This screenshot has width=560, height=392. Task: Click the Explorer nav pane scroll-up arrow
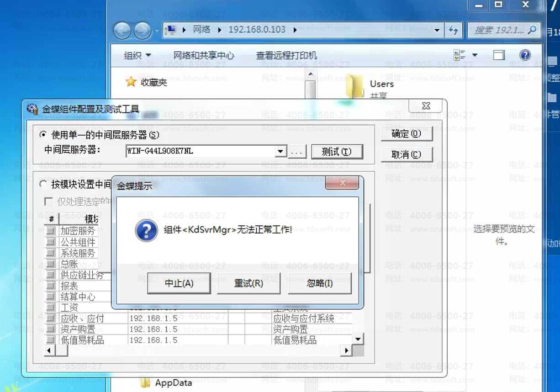click(311, 74)
